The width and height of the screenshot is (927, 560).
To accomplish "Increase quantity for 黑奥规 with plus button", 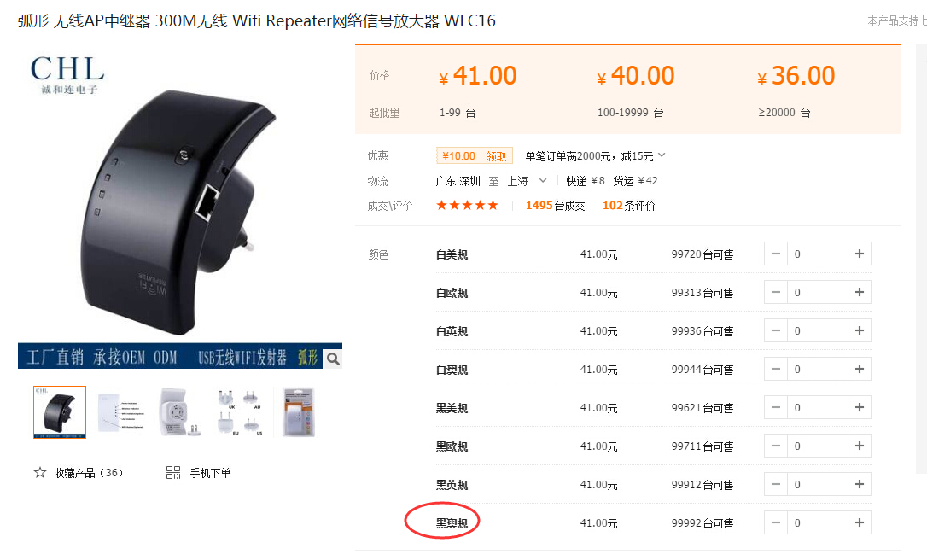I will click(x=860, y=522).
